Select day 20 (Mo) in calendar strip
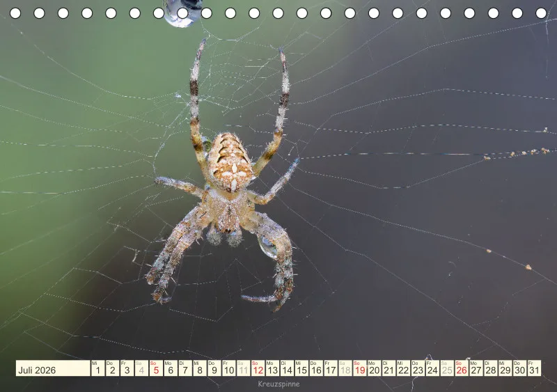 tap(375, 368)
